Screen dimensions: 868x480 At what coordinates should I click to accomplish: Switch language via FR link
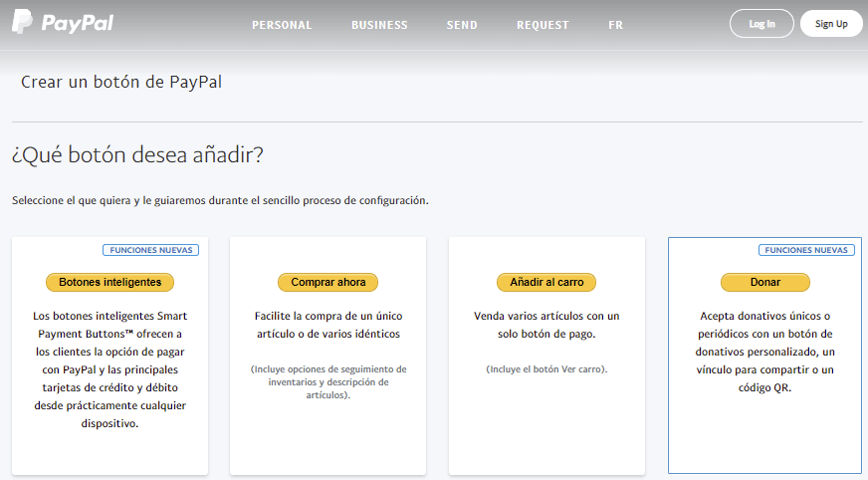615,25
